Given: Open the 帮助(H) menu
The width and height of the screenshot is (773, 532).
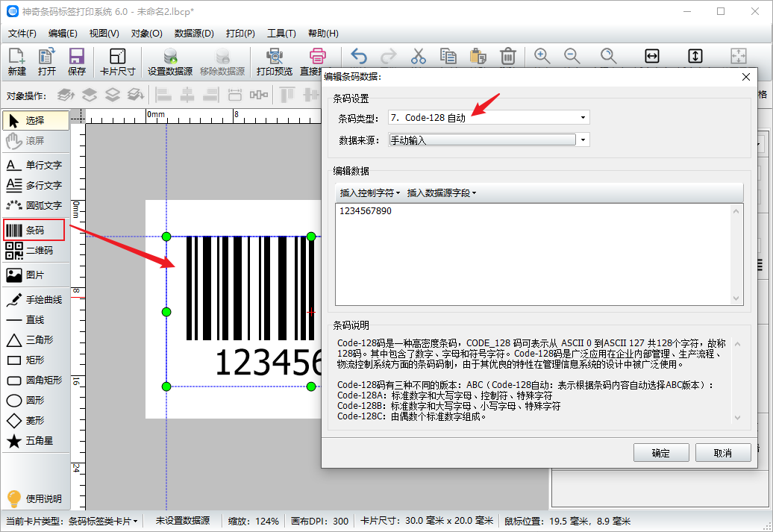Looking at the screenshot, I should 323,34.
